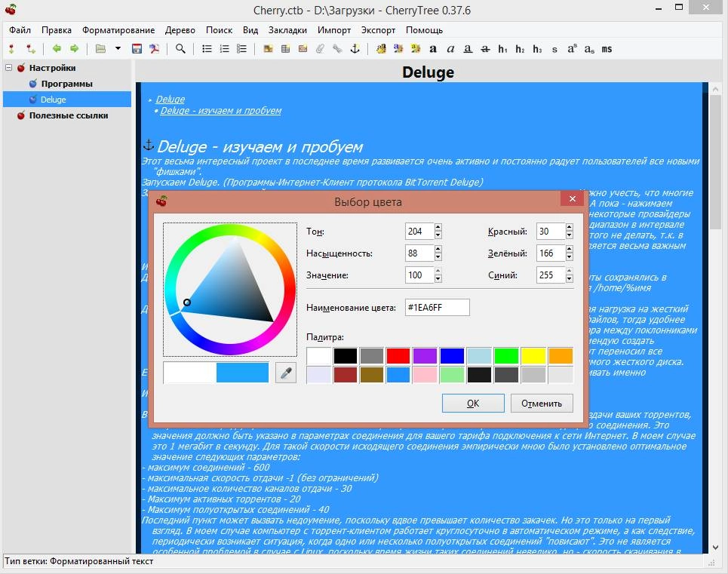Screen dimensions: 728x574
Task: Insert a file with paperclip icon
Action: [320, 49]
